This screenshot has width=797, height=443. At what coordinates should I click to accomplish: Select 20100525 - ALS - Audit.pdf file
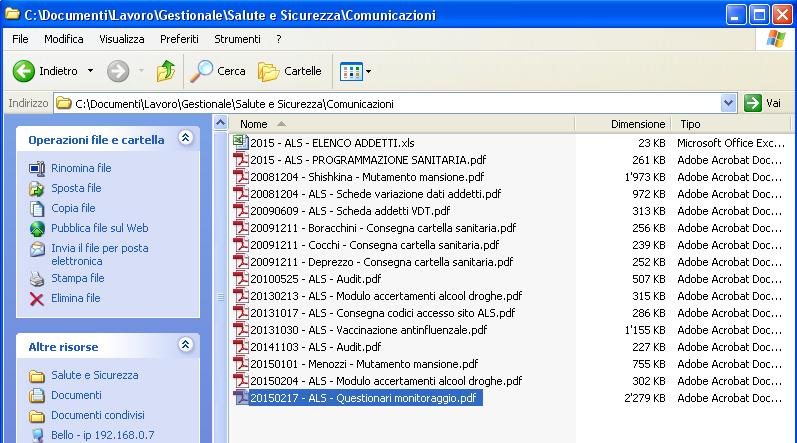pos(315,279)
